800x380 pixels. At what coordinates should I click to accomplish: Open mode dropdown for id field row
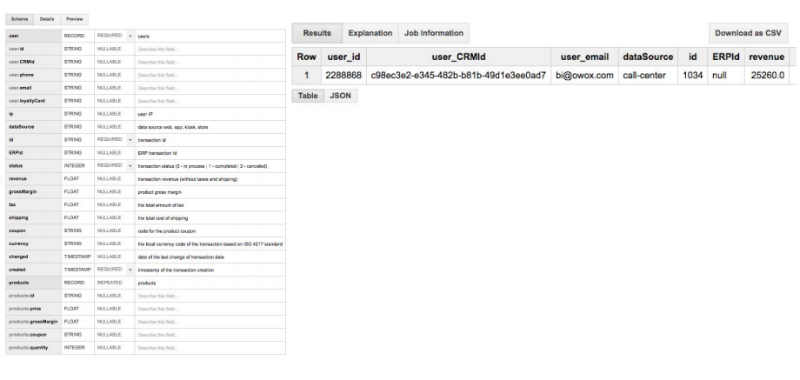[x=130, y=140]
